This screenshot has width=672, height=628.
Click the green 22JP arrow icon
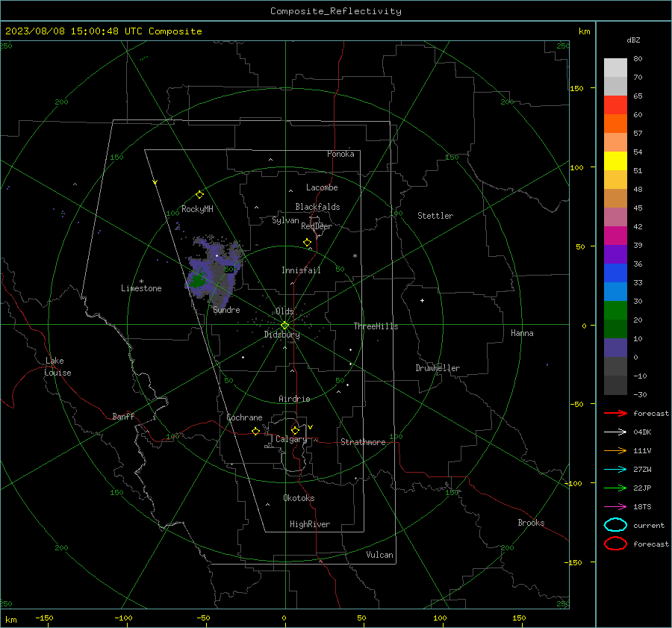tap(615, 488)
